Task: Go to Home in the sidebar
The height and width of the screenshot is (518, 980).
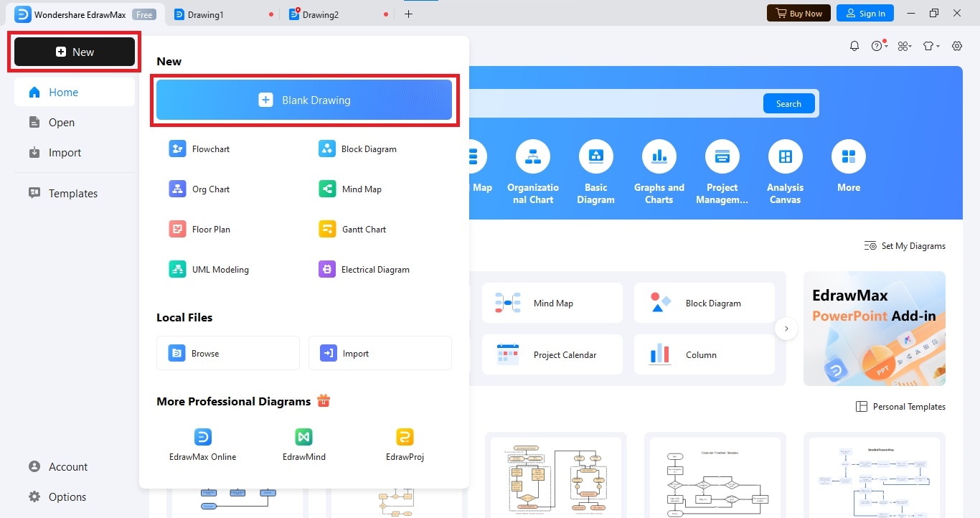Action: (x=75, y=92)
